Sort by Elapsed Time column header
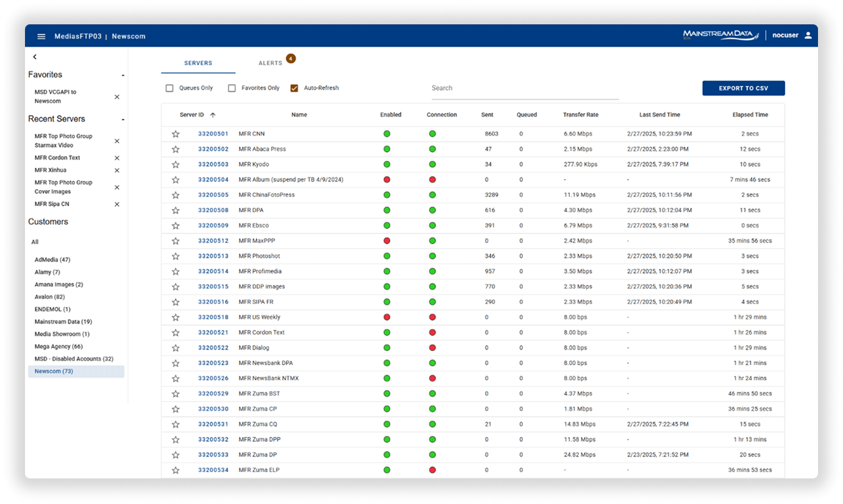The height and width of the screenshot is (504, 843). pyautogui.click(x=750, y=115)
